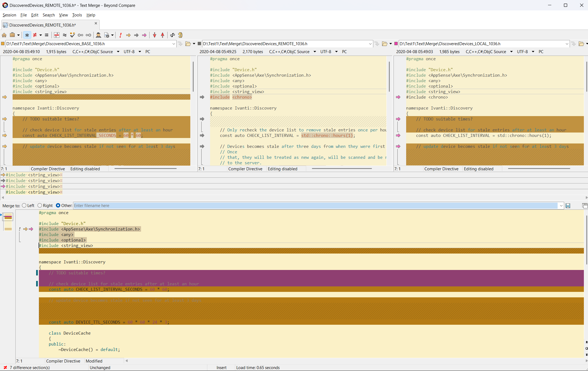Expand Sessions briefcase dropdown arrow
The image size is (588, 371).
18,35
